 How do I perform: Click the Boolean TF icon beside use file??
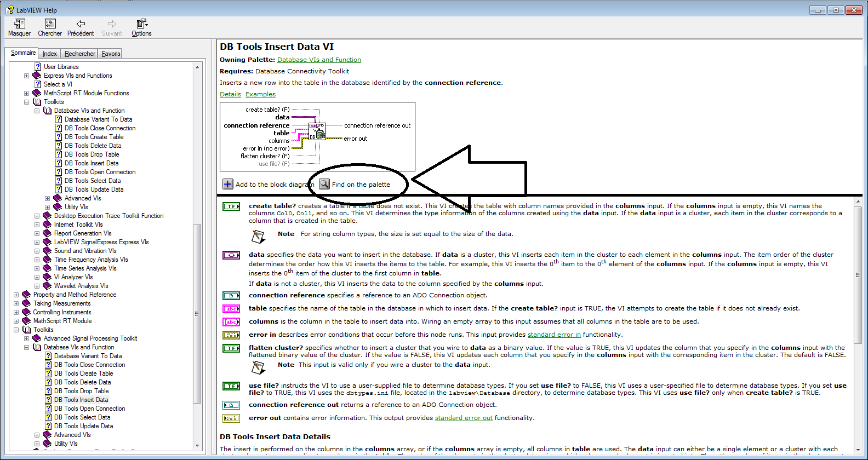click(231, 386)
